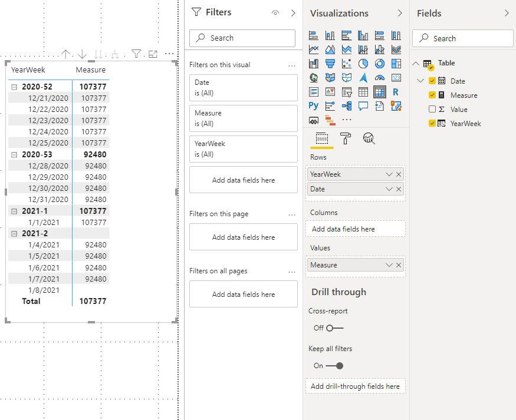Collapse the Table node in Fields
Image resolution: width=516 pixels, height=420 pixels.
click(416, 64)
